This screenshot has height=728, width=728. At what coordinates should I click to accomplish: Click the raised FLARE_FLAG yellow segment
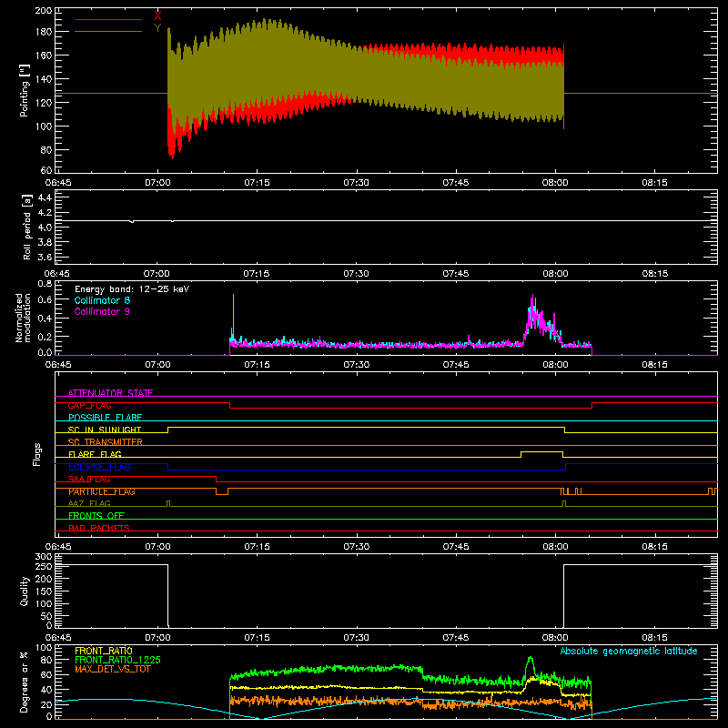coord(541,451)
